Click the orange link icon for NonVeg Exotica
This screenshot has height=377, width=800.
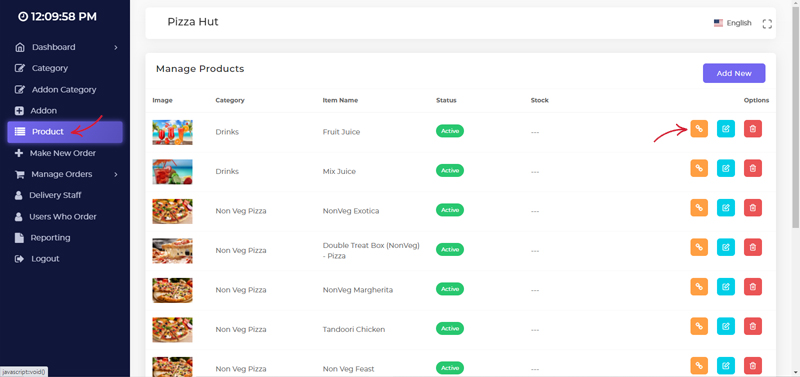tap(699, 208)
